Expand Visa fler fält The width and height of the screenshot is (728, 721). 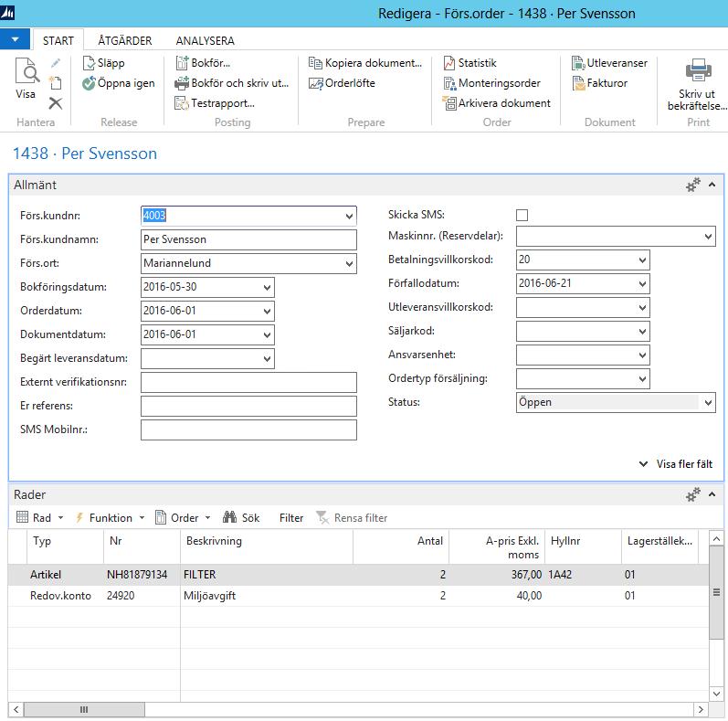coord(677,464)
